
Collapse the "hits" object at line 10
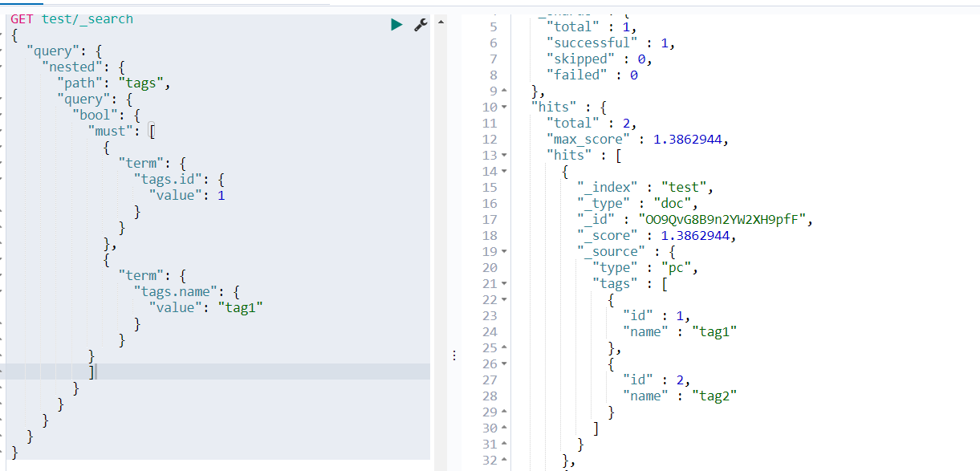click(504, 108)
